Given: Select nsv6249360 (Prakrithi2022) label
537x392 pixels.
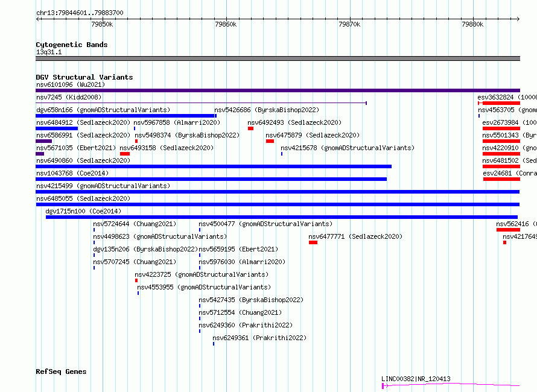Looking at the screenshot, I should tap(246, 325).
